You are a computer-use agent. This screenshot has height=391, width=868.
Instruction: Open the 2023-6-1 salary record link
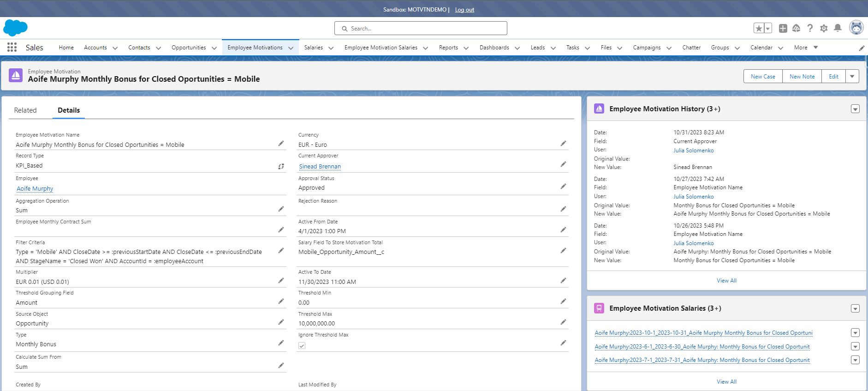point(702,347)
